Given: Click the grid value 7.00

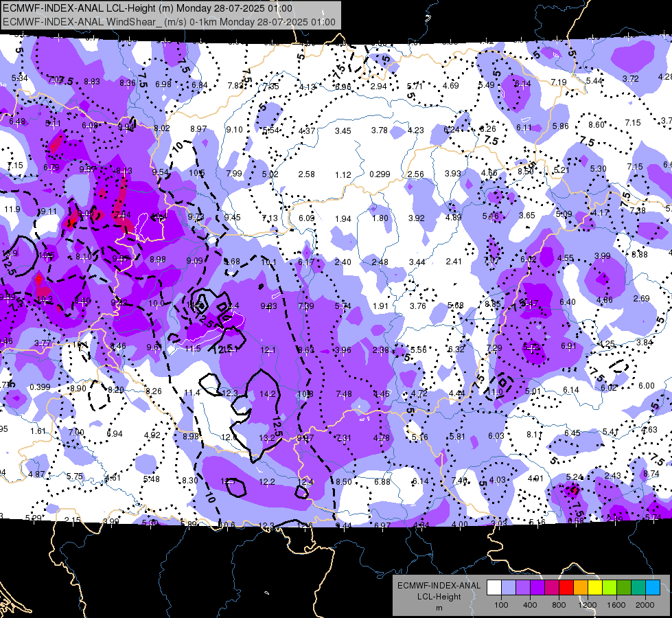Looking at the screenshot, I should pyautogui.click(x=76, y=432).
